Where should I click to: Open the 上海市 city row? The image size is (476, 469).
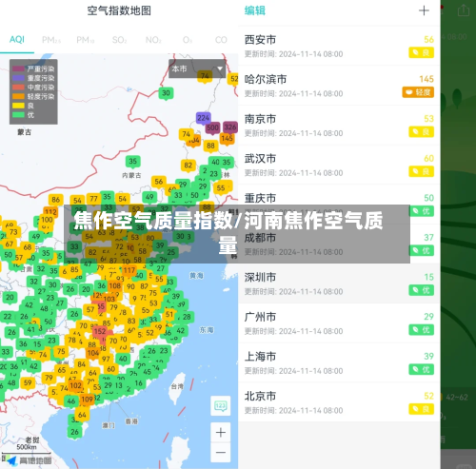pyautogui.click(x=339, y=362)
